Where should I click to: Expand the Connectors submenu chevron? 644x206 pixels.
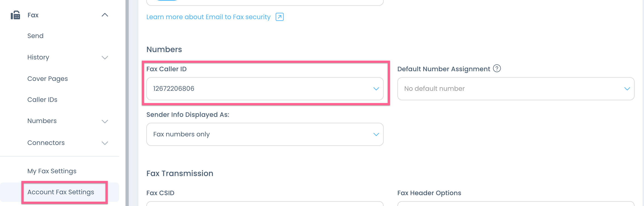(105, 143)
